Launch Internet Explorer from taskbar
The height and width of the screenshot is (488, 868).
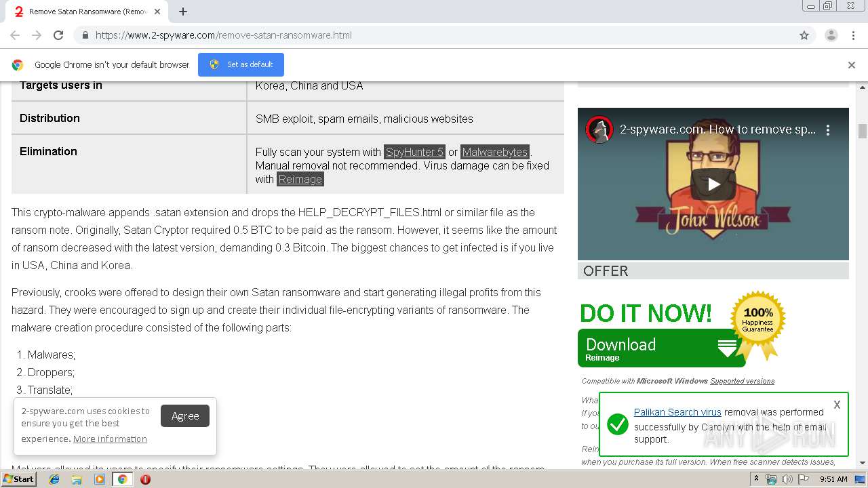(54, 479)
